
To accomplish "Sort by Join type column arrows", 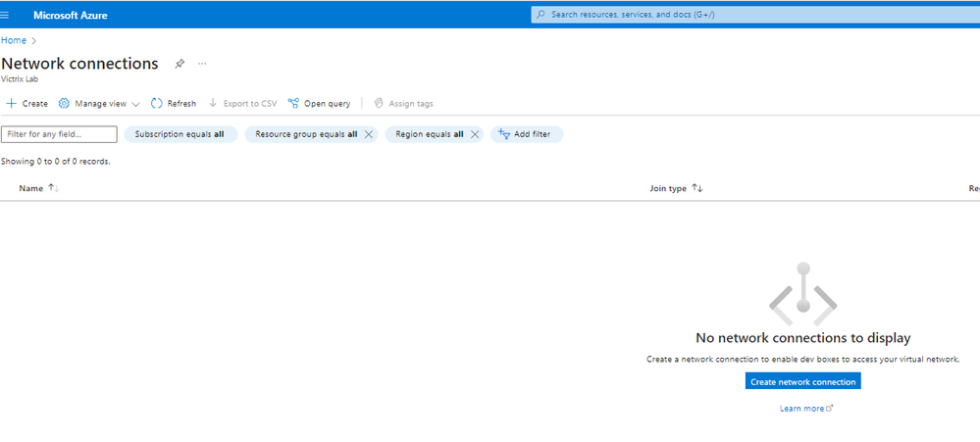I will (x=696, y=188).
